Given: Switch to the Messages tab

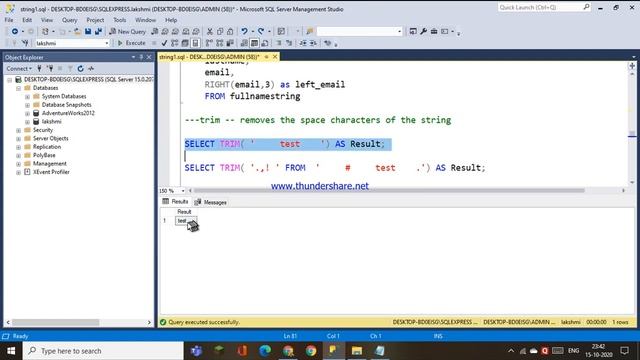Looking at the screenshot, I should (211, 202).
